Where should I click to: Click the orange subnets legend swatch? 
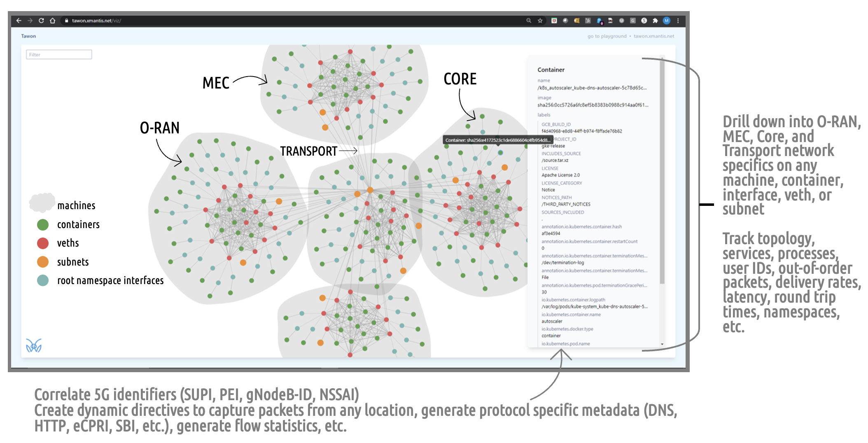click(x=43, y=262)
